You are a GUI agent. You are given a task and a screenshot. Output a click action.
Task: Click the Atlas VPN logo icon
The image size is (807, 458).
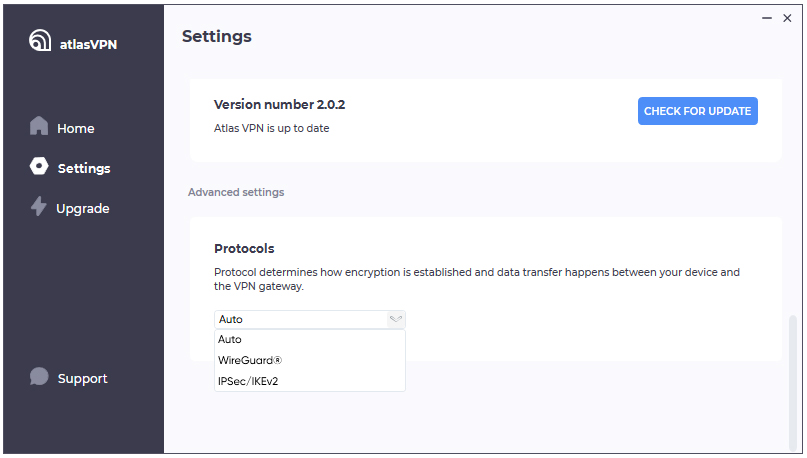tap(40, 42)
